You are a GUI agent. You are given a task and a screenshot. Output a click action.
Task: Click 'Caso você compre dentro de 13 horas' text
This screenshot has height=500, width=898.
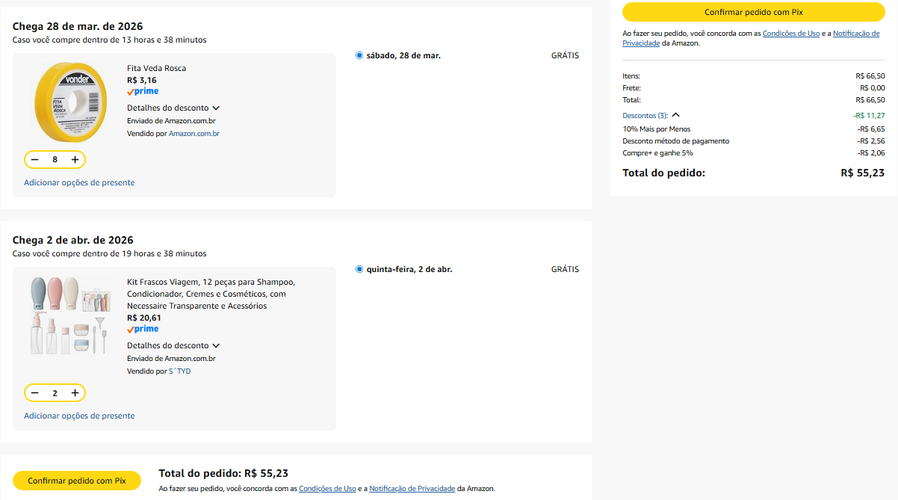109,40
